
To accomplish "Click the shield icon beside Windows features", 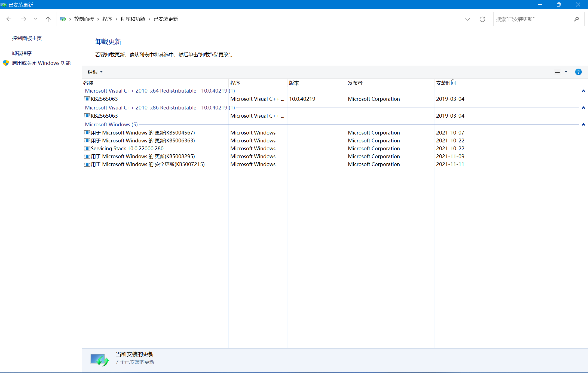I will point(6,63).
